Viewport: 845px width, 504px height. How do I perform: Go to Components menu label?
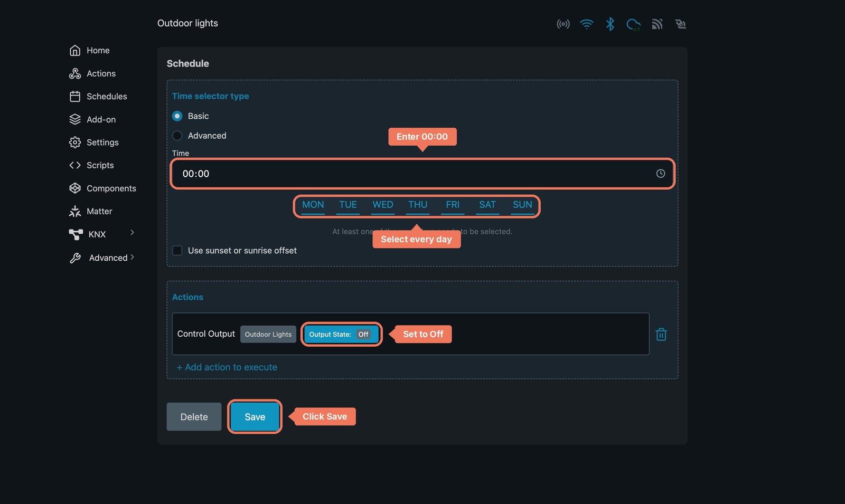click(111, 188)
